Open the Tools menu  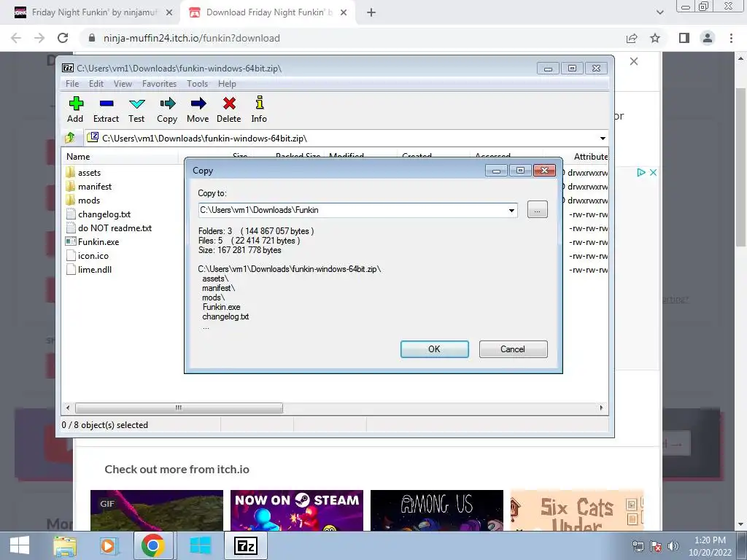pyautogui.click(x=197, y=84)
